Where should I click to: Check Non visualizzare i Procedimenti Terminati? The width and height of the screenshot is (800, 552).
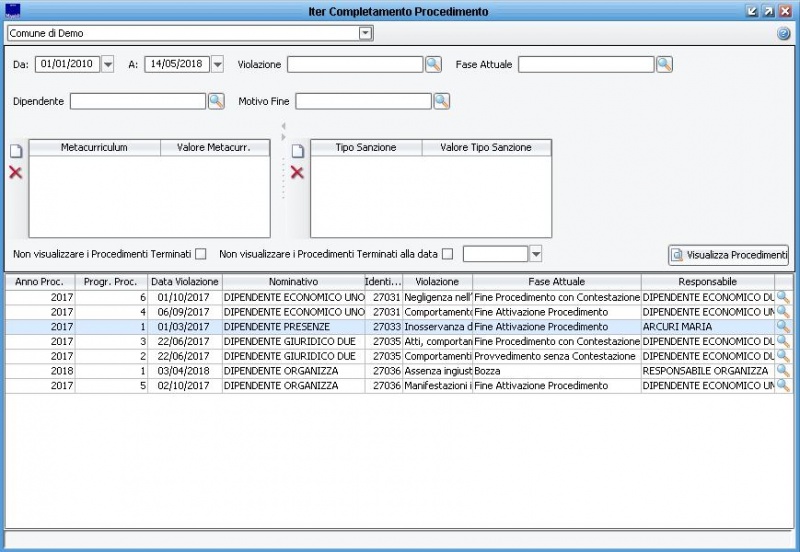(201, 254)
